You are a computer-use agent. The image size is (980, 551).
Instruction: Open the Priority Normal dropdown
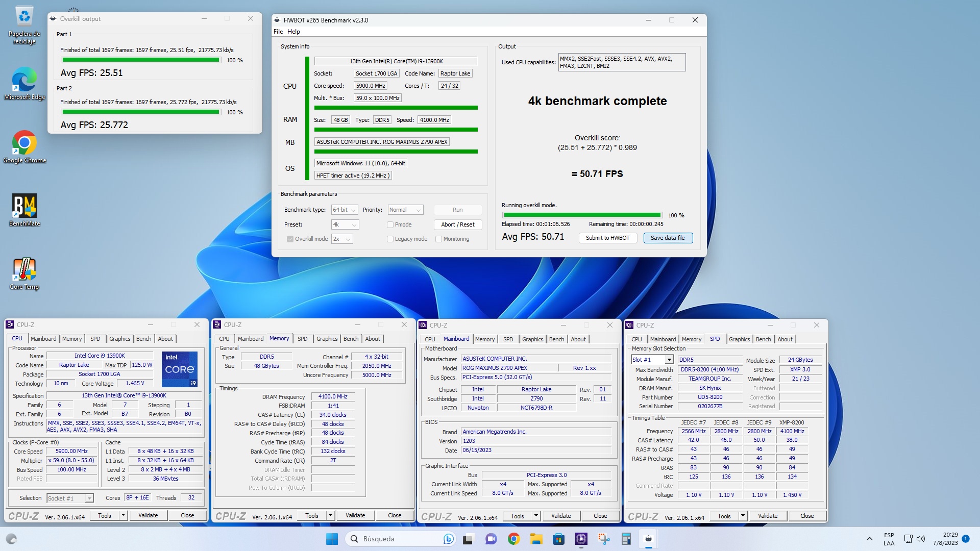405,210
